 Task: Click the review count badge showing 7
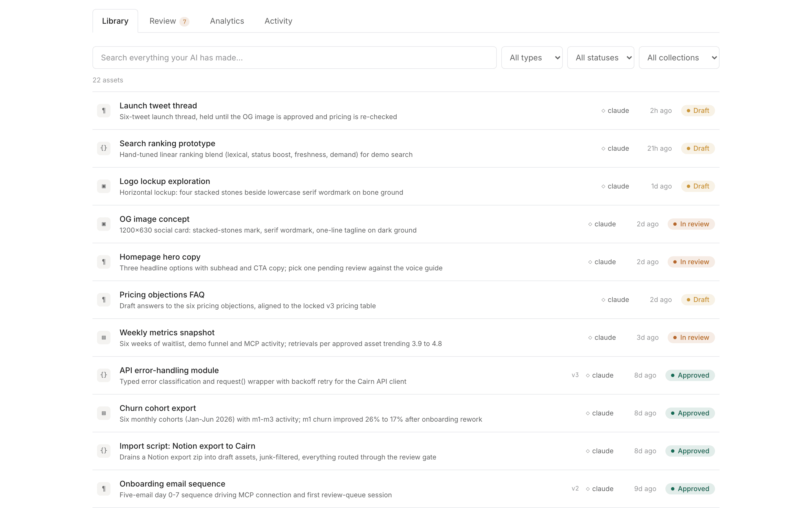[184, 21]
